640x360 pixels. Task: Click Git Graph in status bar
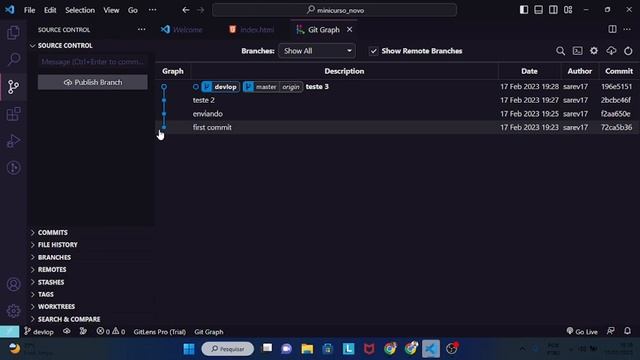[x=209, y=332]
